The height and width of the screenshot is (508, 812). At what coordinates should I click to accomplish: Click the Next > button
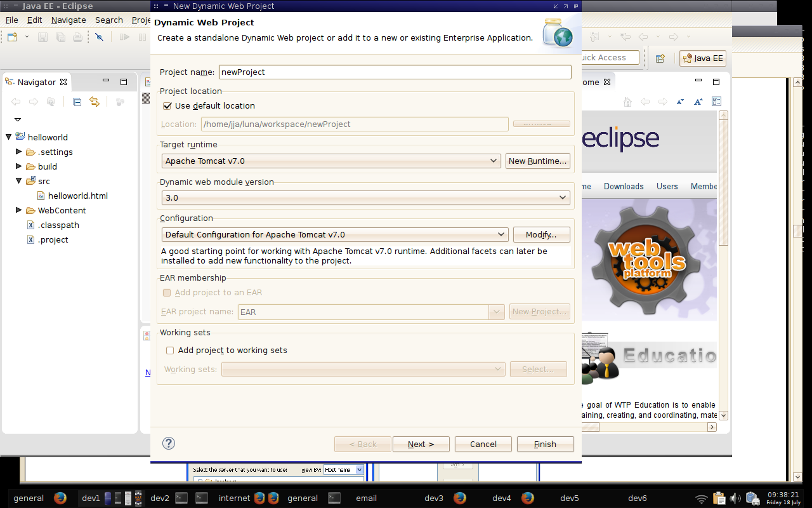pos(421,444)
